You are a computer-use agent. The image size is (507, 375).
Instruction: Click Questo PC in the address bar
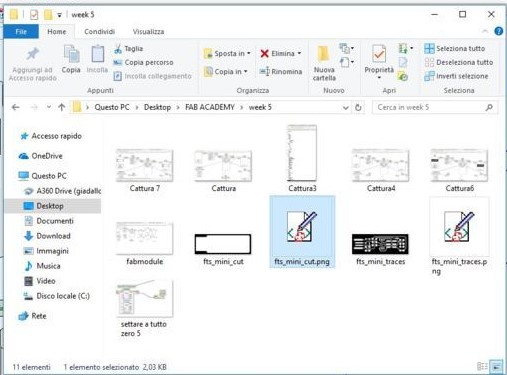[x=112, y=107]
